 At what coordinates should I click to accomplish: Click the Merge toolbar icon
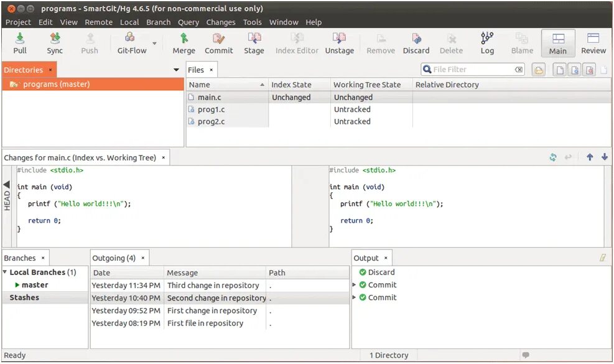click(184, 39)
